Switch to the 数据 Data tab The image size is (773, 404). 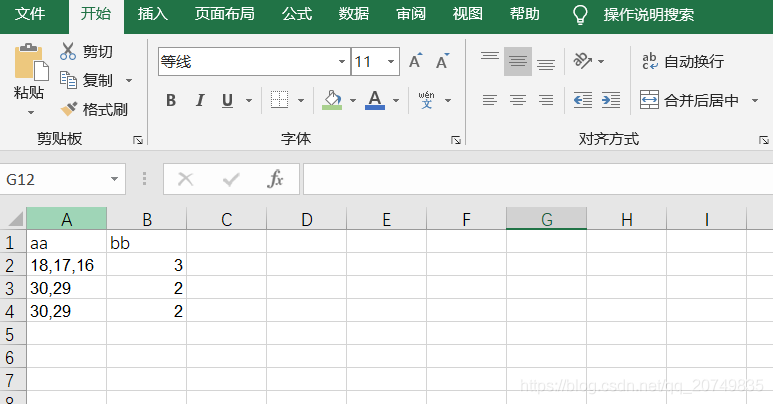[x=353, y=14]
